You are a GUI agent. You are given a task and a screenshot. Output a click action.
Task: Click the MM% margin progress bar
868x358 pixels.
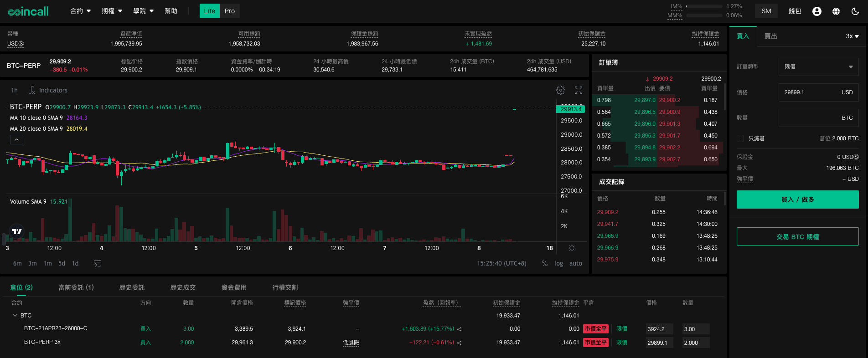point(704,15)
